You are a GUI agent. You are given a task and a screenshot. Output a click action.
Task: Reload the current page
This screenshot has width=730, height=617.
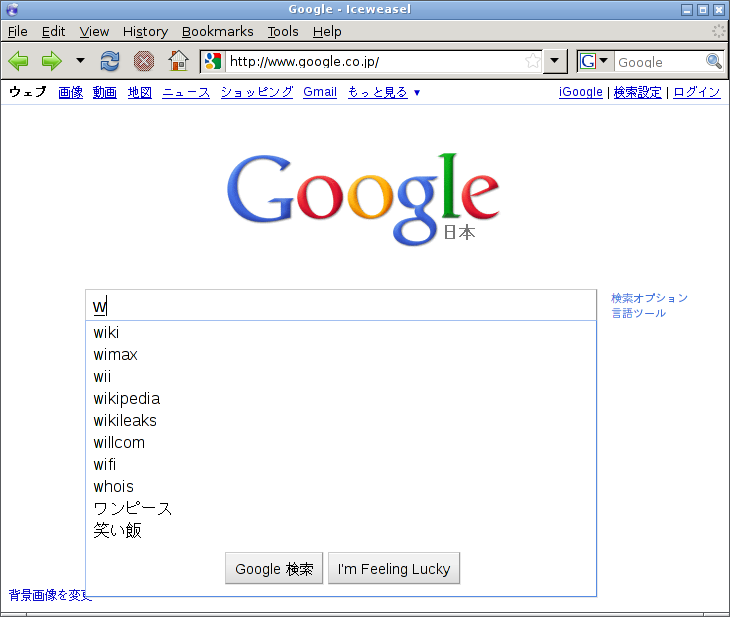(x=110, y=61)
